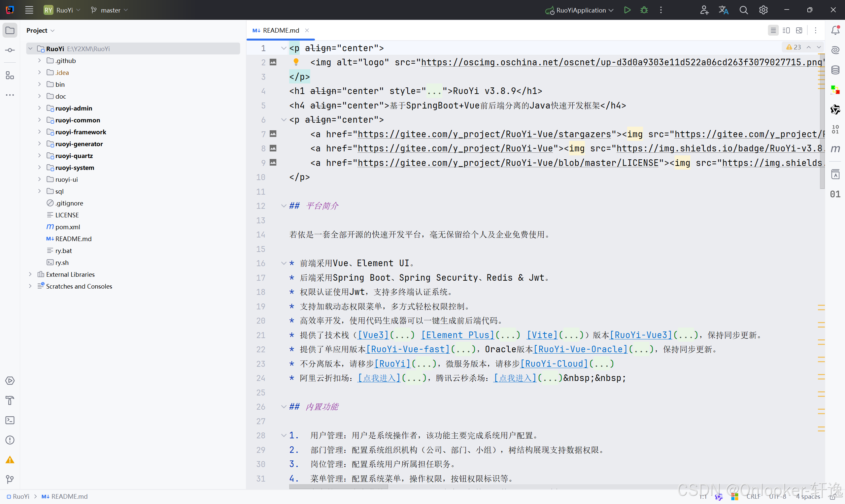Open pom.xml in the project tree

(x=68, y=227)
